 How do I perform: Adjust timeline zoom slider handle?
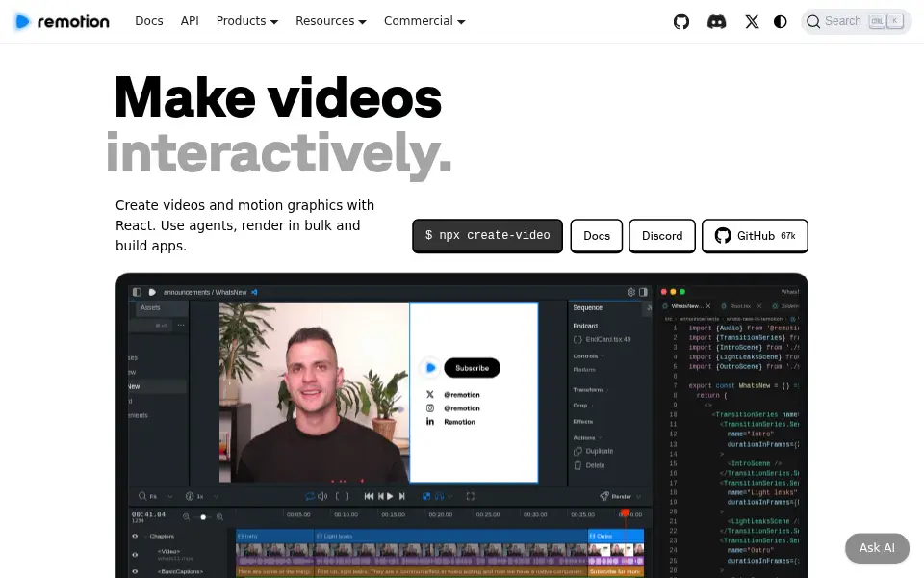(x=203, y=517)
